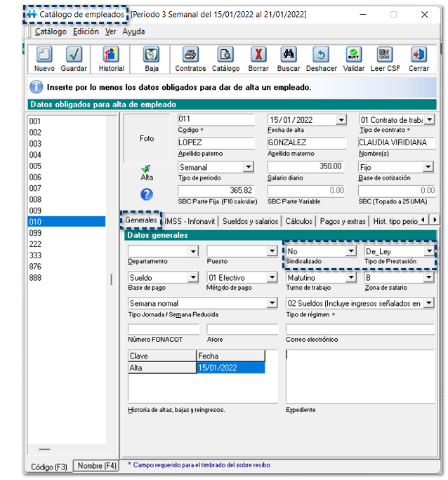Open the employee Historial icon

(111, 55)
